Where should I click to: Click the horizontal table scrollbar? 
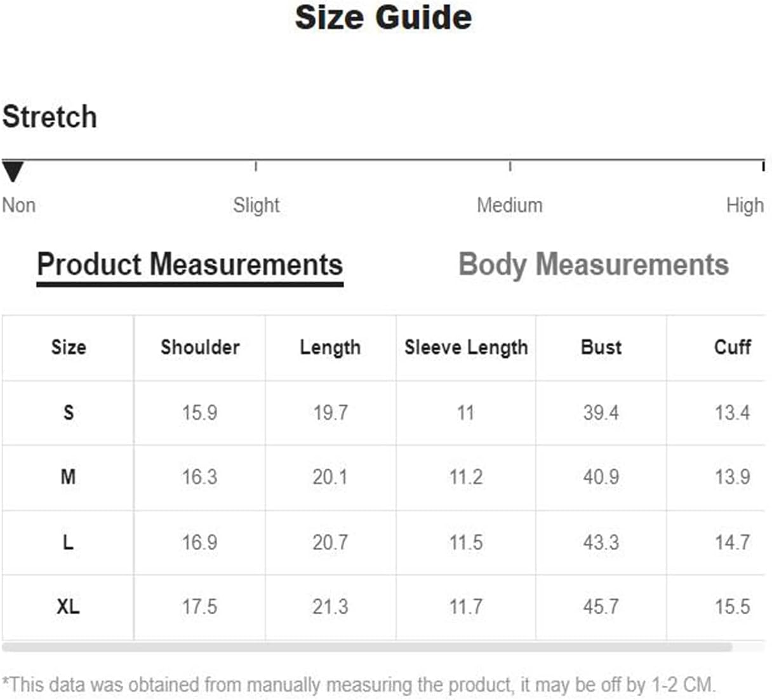(x=367, y=647)
